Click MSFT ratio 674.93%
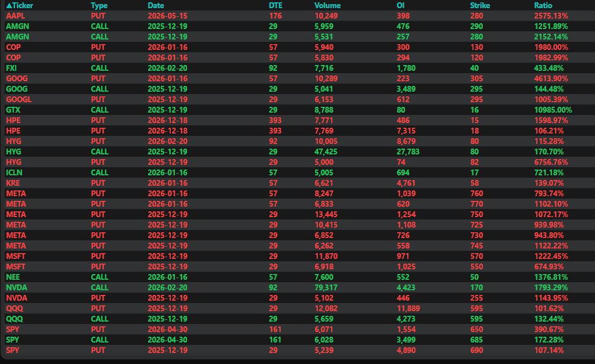 coord(549,266)
